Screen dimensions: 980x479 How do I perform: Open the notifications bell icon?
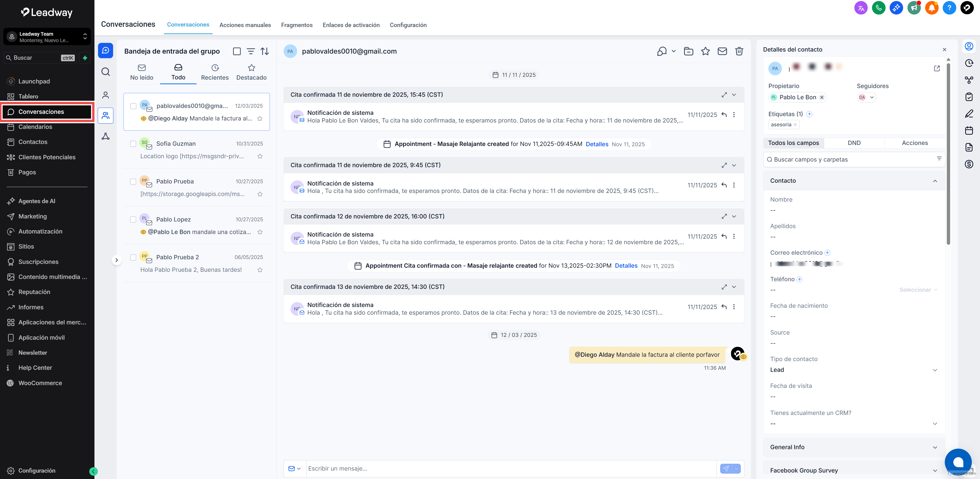[x=931, y=8]
